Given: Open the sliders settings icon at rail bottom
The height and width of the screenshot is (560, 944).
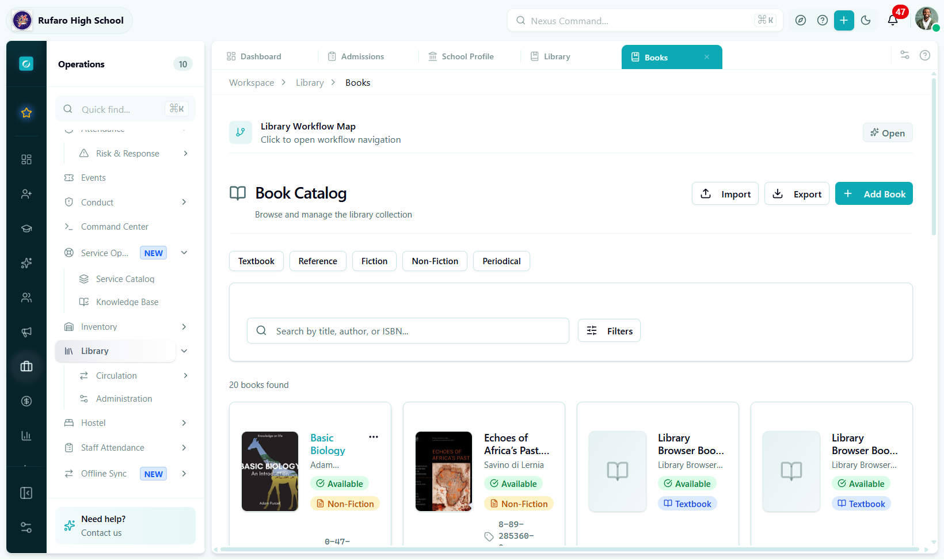Looking at the screenshot, I should [26, 528].
